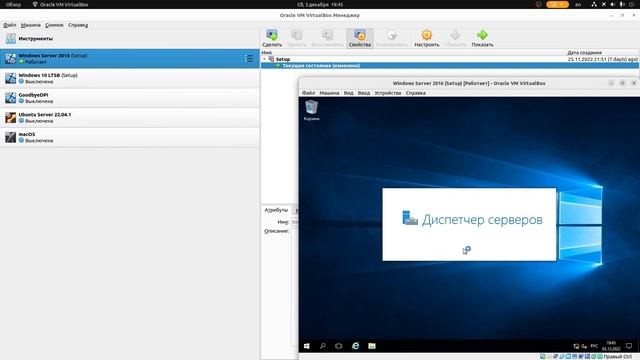The height and width of the screenshot is (360, 640).
Task: Click the guest volume tray icon
Action: (x=584, y=346)
